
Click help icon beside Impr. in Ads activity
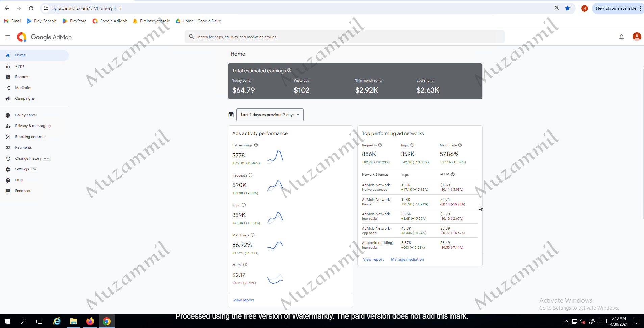[x=243, y=205]
